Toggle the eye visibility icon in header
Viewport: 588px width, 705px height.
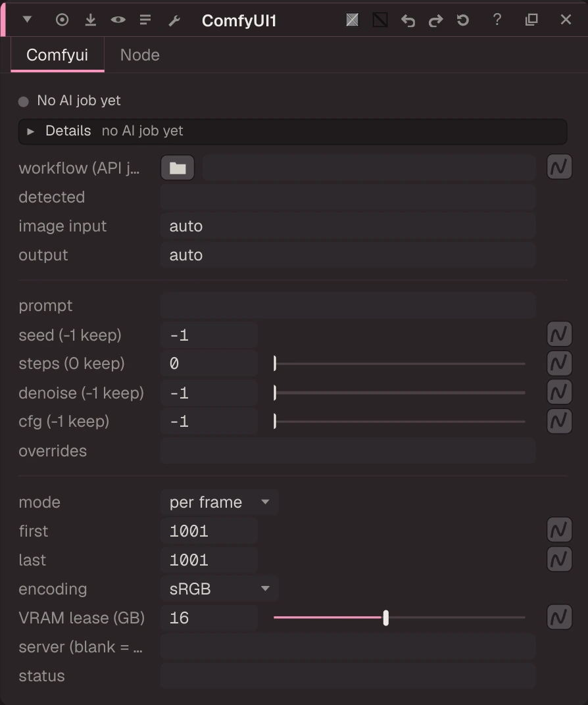click(118, 20)
